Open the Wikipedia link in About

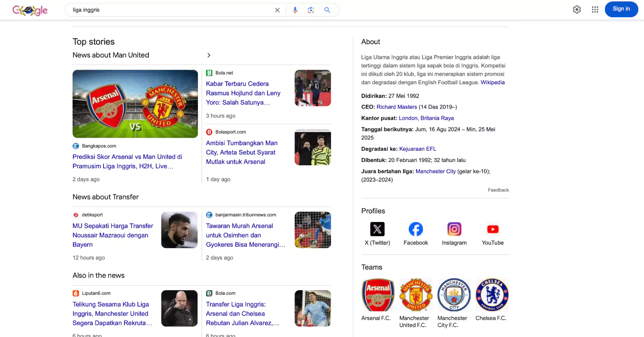492,82
